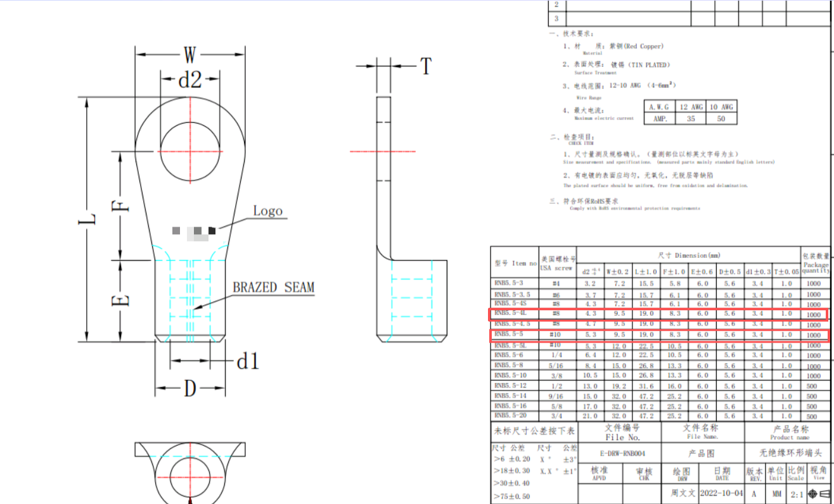Select the "BRAZED SEAM" annotation text
The image size is (834, 504).
coord(273,287)
